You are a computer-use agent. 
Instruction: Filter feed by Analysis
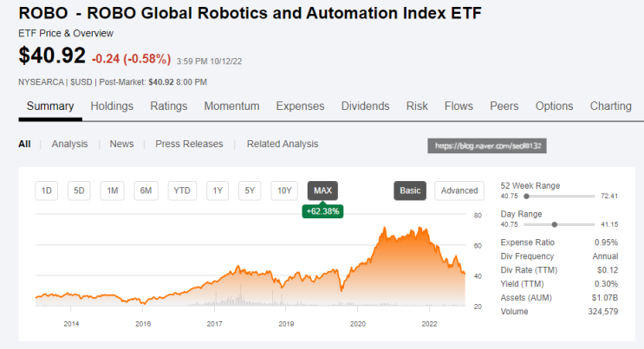tap(69, 144)
